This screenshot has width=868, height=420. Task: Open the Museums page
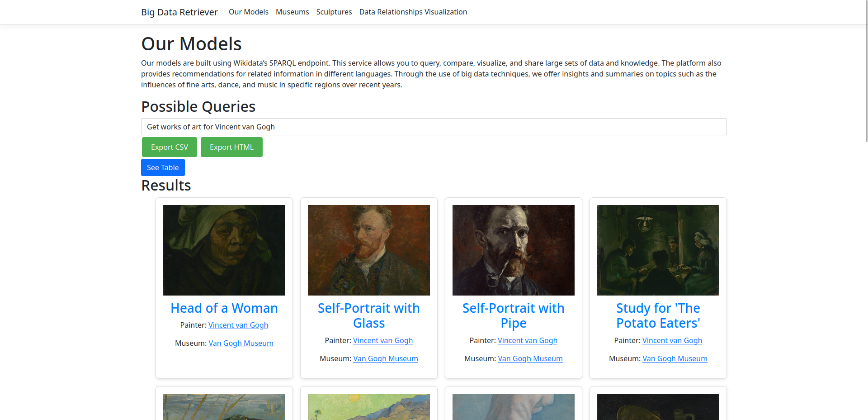coord(292,12)
